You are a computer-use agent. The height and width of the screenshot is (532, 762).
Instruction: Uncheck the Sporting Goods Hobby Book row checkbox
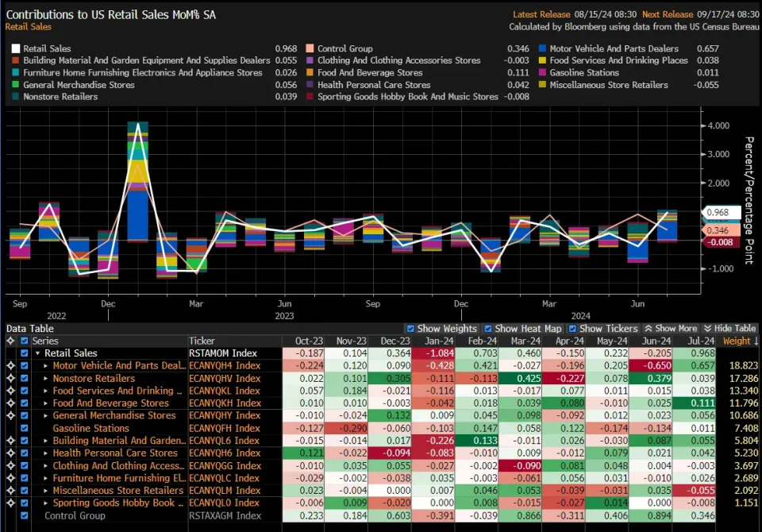click(x=25, y=503)
